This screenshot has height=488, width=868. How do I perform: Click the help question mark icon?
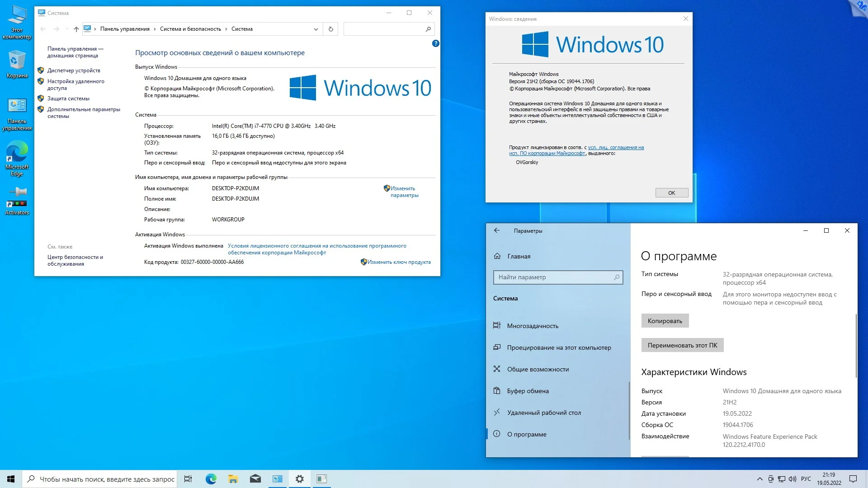tap(435, 43)
